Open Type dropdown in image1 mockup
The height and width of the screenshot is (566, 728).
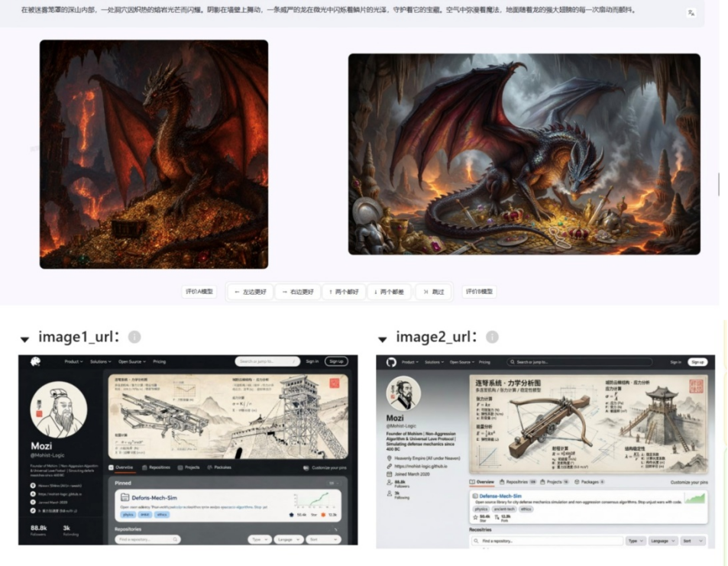pos(260,539)
